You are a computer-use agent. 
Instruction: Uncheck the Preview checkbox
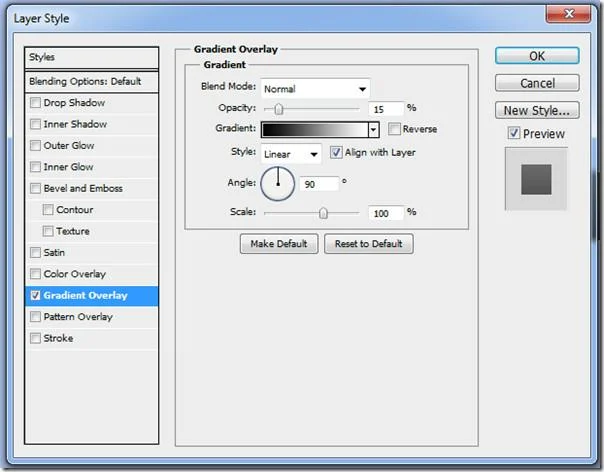pos(514,133)
